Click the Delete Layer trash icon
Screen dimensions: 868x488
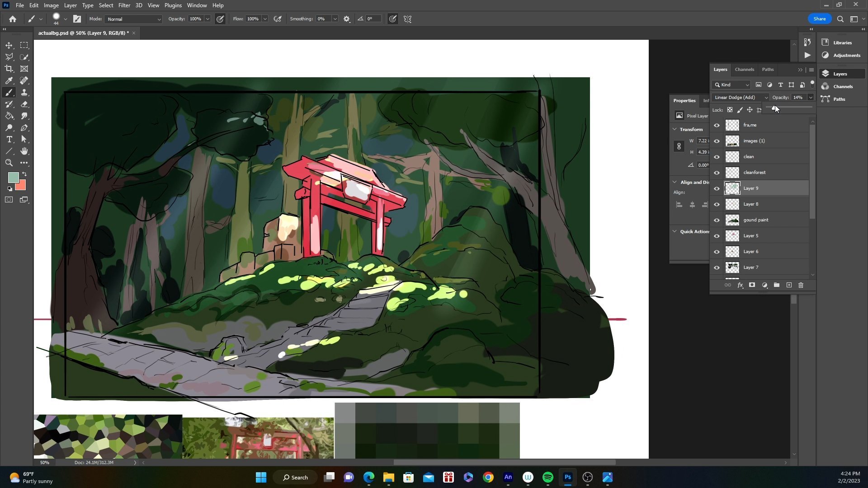click(801, 285)
